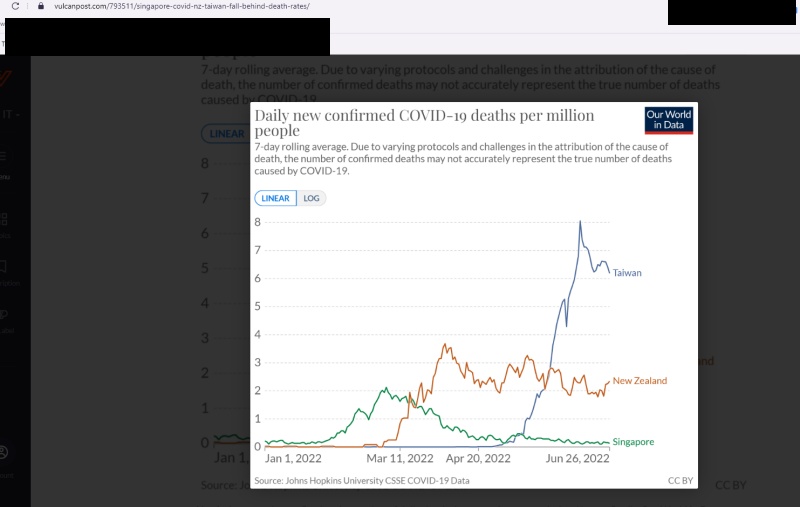The width and height of the screenshot is (800, 507).
Task: Open the account profile icon in sidebar
Action: point(4,452)
